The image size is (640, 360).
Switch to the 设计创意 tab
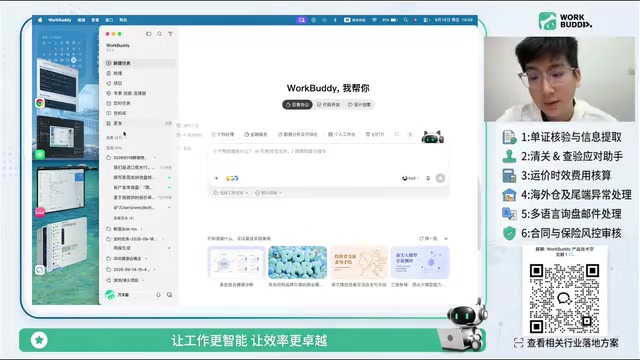[x=360, y=104]
